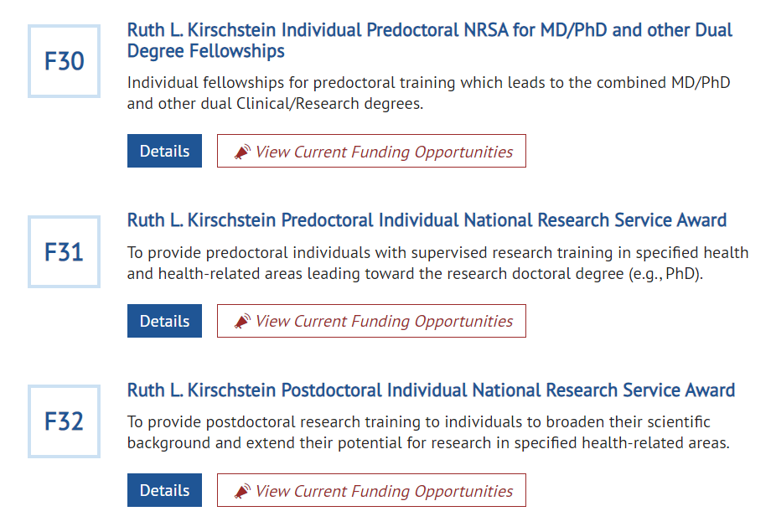Image resolution: width=776 pixels, height=532 pixels.
Task: Click megaphone icon in F32 funding button
Action: point(242,492)
